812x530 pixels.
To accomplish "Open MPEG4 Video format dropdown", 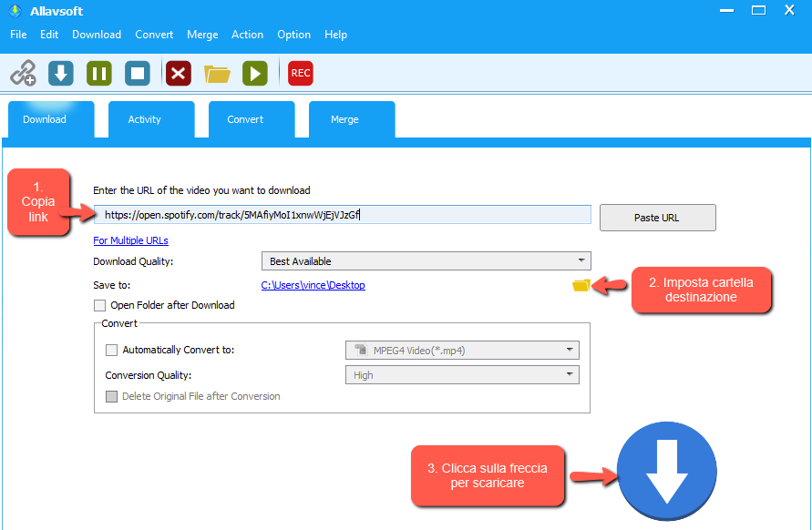I will tap(462, 351).
